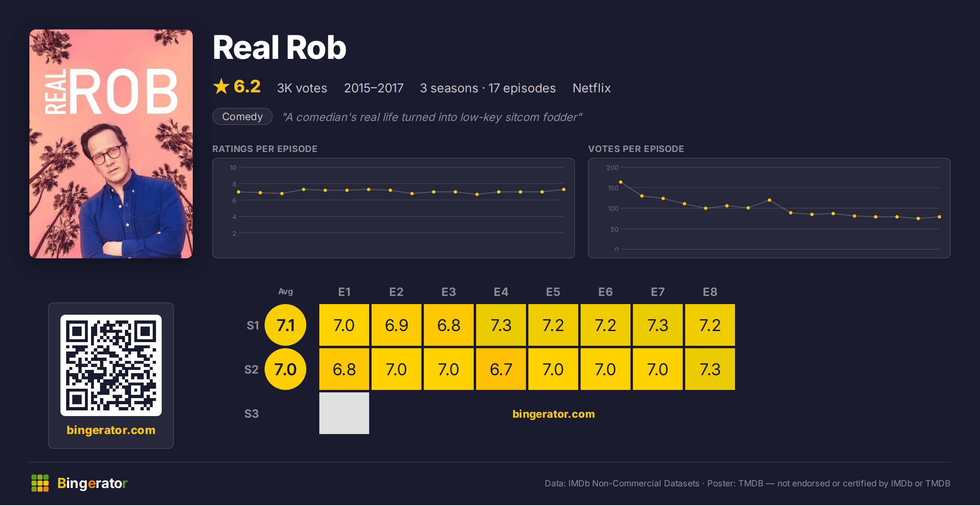The image size is (980, 506).
Task: Select the S1 E1 rating cell 7.0
Action: point(344,325)
